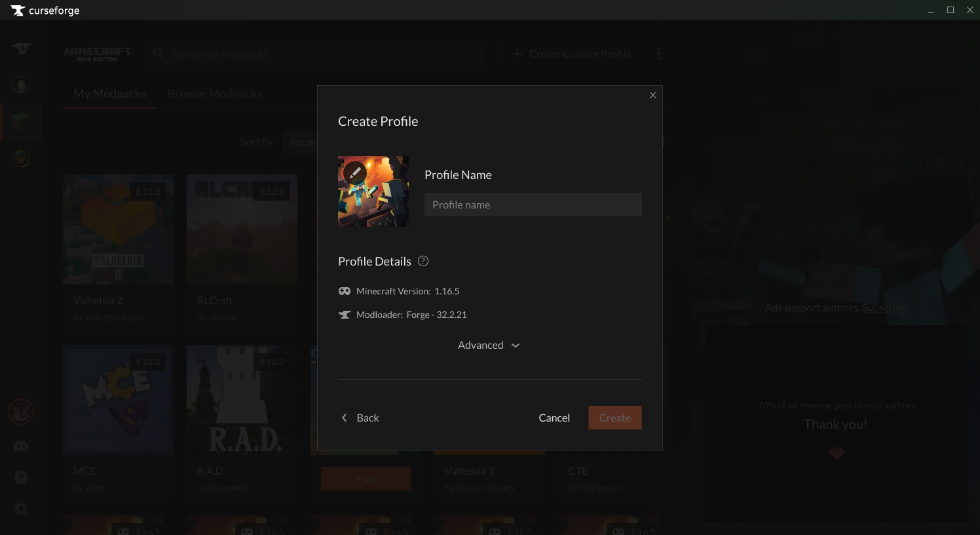Screen dimensions: 980x535
Task: Click the CurseForge logo in title bar
Action: point(45,10)
